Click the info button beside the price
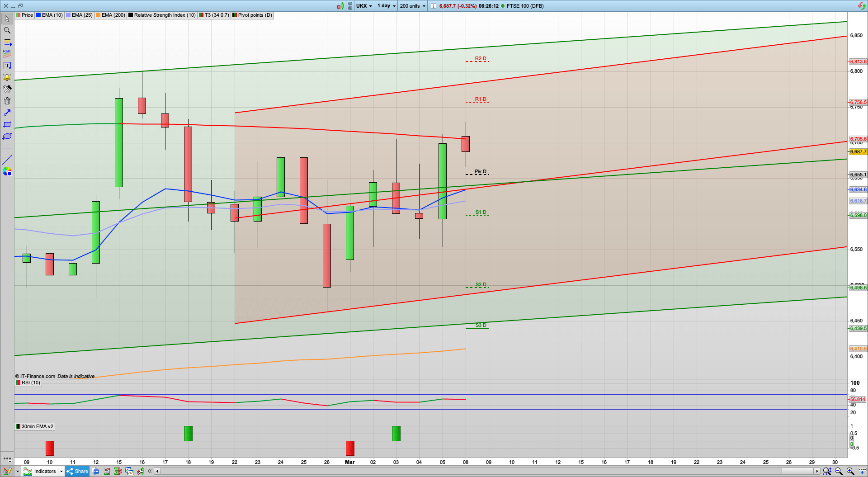868x477 pixels. [433, 6]
